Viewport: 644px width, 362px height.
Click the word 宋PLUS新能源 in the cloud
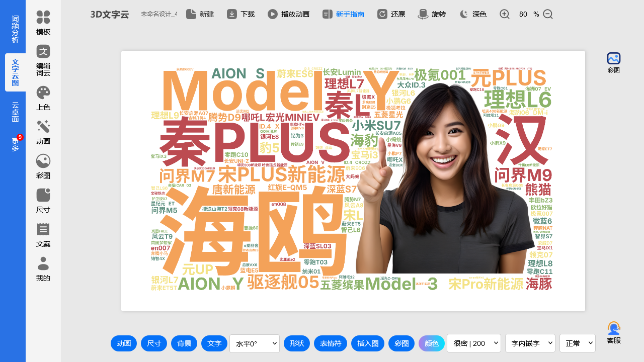282,175
